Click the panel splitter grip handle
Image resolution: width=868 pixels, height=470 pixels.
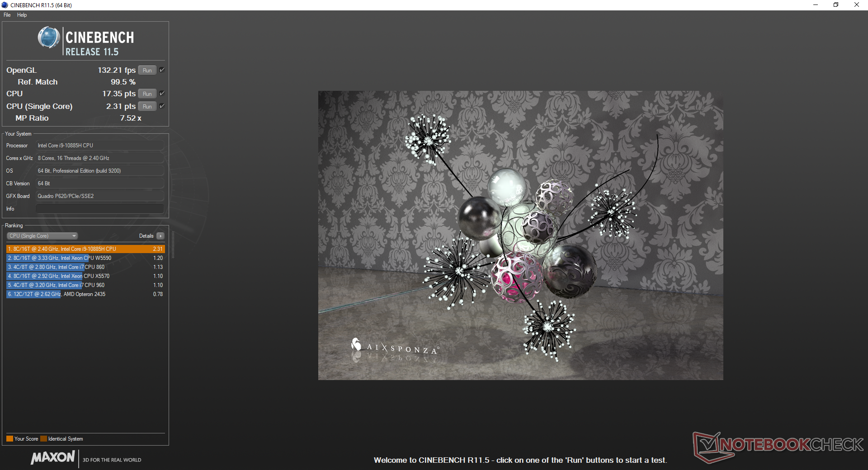173,245
